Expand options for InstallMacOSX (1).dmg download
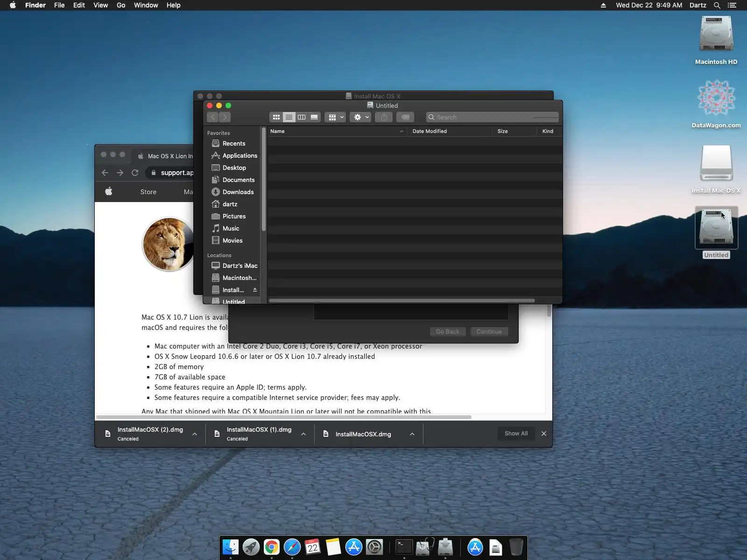This screenshot has width=747, height=560. [x=303, y=434]
